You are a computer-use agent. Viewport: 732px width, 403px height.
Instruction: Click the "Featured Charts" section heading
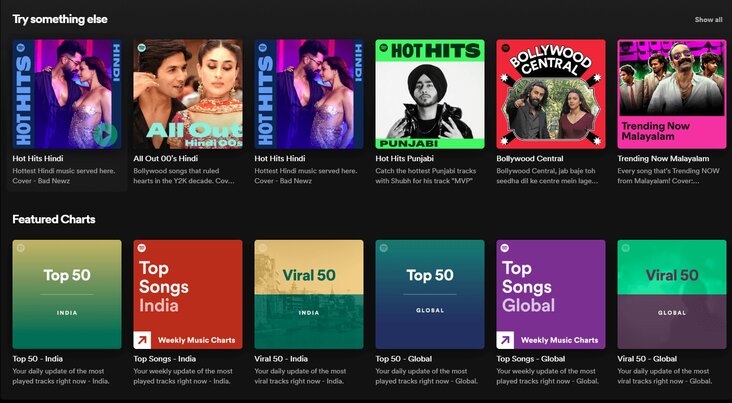click(x=54, y=219)
